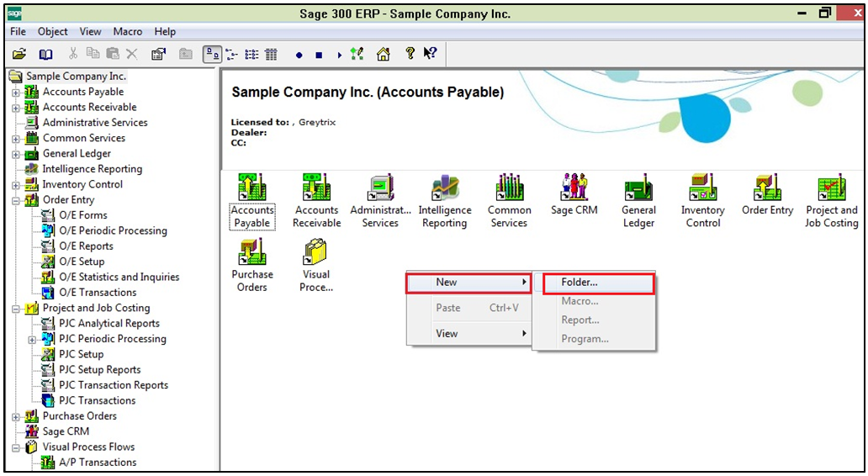Click the Paste clipboard toolbar icon
868x476 pixels.
113,54
